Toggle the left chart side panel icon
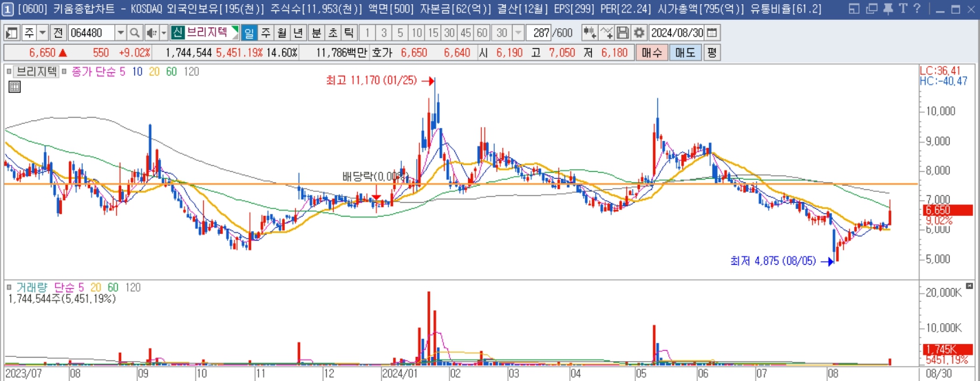 click(x=12, y=33)
